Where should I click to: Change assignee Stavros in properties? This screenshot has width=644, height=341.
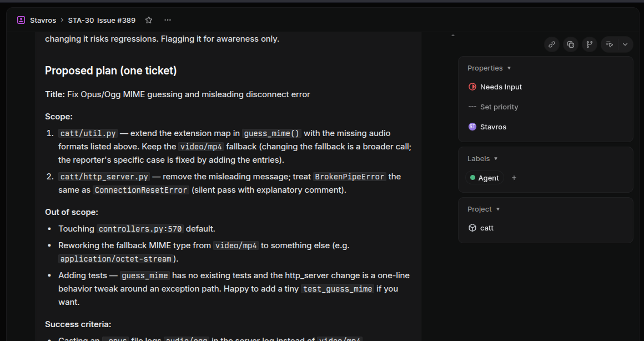click(x=487, y=127)
